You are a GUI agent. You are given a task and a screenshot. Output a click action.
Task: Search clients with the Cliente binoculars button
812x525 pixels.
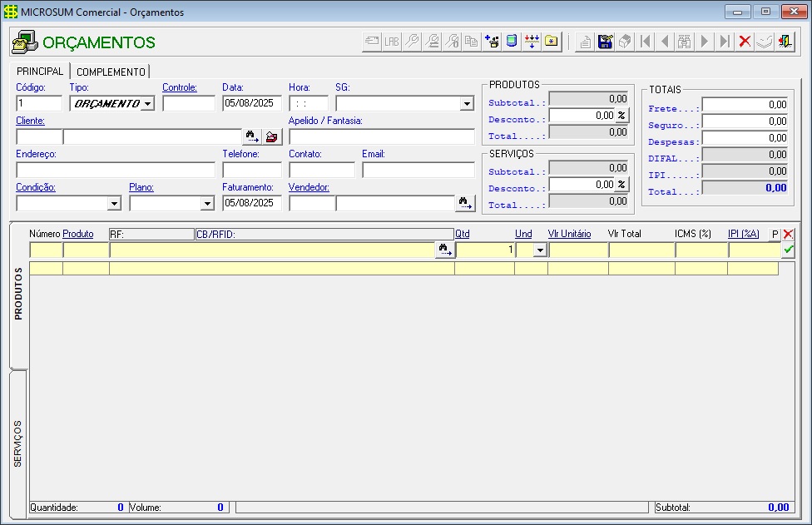point(251,136)
